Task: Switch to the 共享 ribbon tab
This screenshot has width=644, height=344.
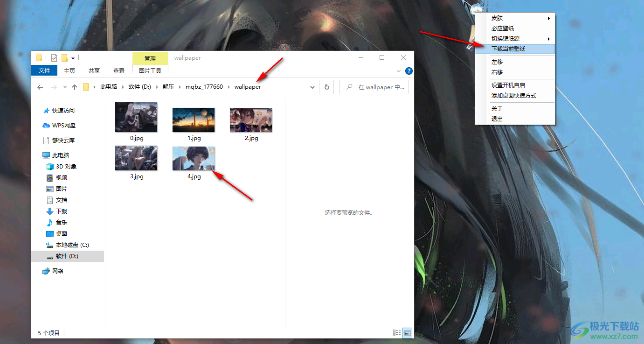Action: click(x=94, y=70)
